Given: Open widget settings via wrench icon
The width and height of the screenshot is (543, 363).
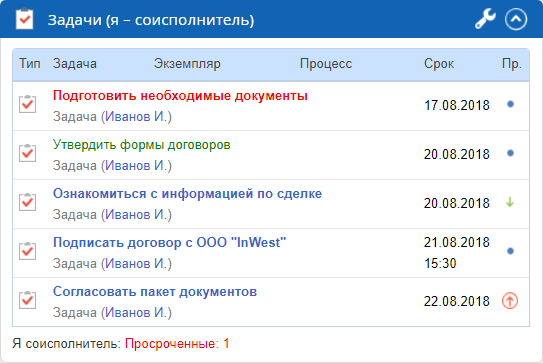Looking at the screenshot, I should tap(485, 19).
